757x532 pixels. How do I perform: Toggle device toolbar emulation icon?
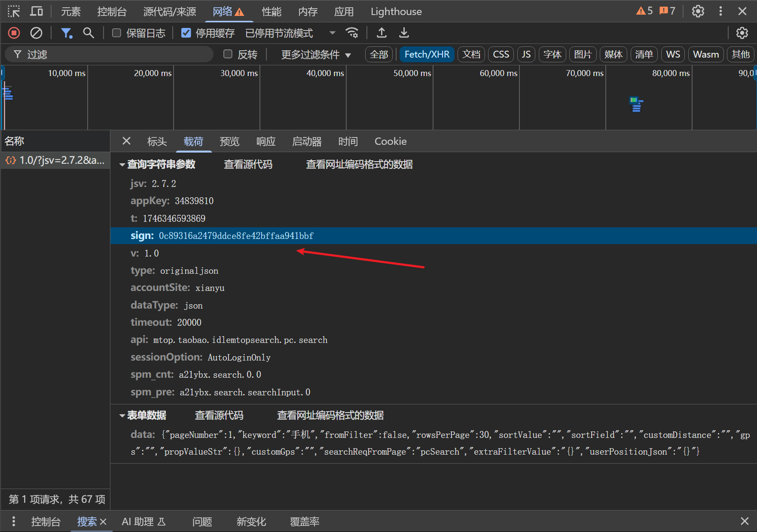(37, 12)
